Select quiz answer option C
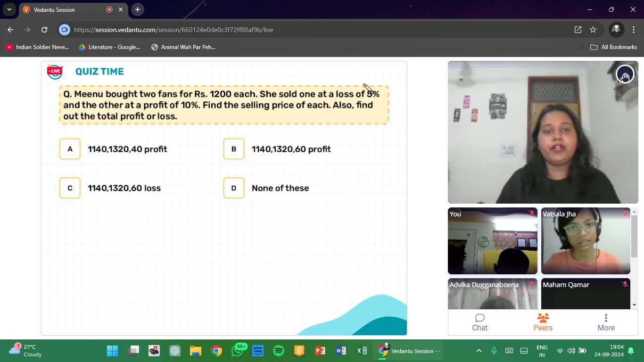Screen dimensions: 644x362 [70, 188]
